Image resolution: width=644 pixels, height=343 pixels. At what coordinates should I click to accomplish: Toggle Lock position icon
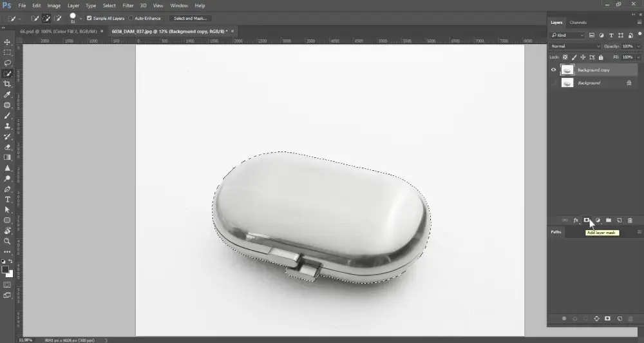(x=583, y=57)
